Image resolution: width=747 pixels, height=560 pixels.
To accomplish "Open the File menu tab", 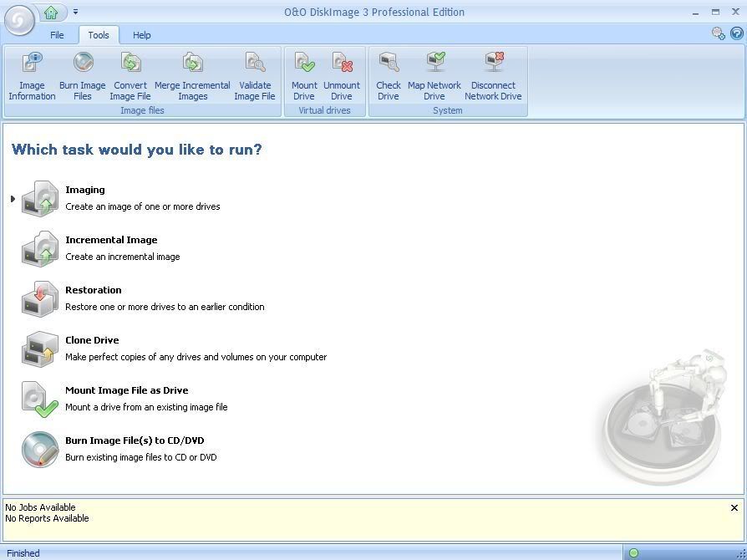I will (x=57, y=35).
